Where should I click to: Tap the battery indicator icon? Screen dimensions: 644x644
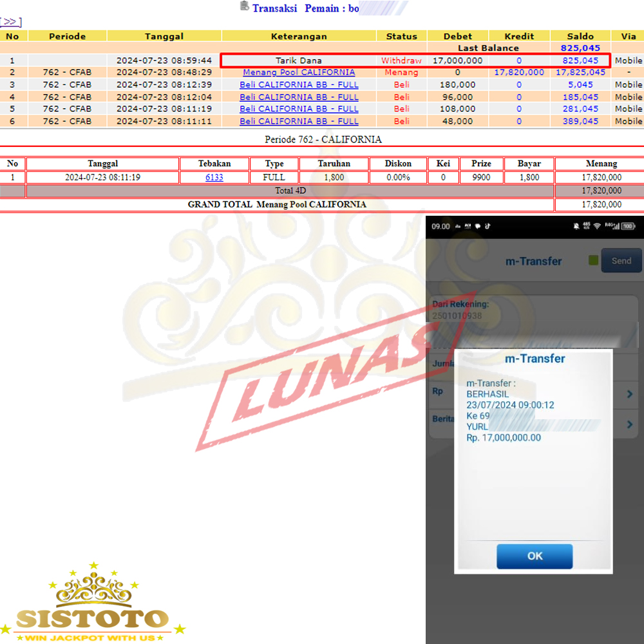tap(628, 226)
